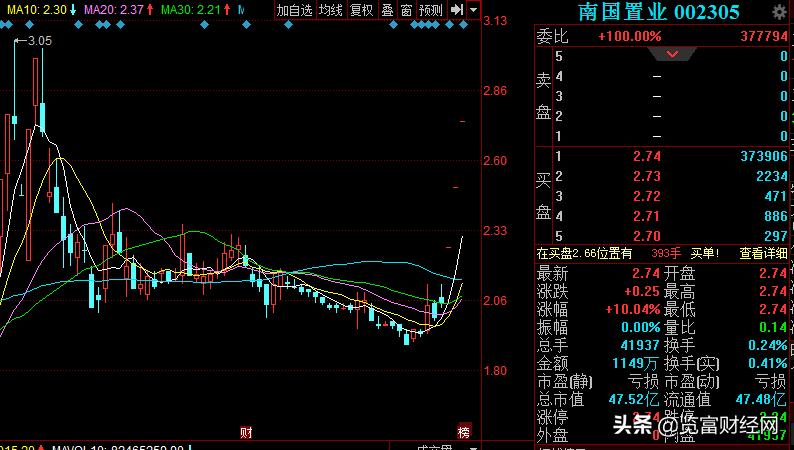Click the 2.86 price axis label
Viewport: 794px width, 450px height.
[495, 91]
